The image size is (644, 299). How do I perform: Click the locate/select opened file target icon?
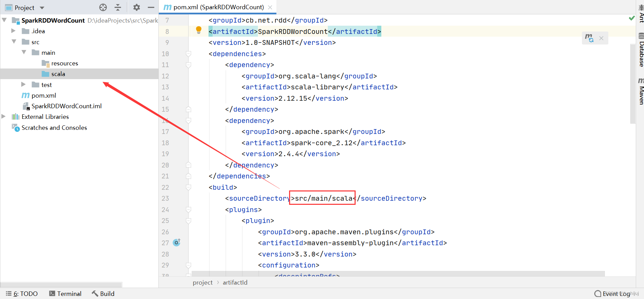(103, 7)
